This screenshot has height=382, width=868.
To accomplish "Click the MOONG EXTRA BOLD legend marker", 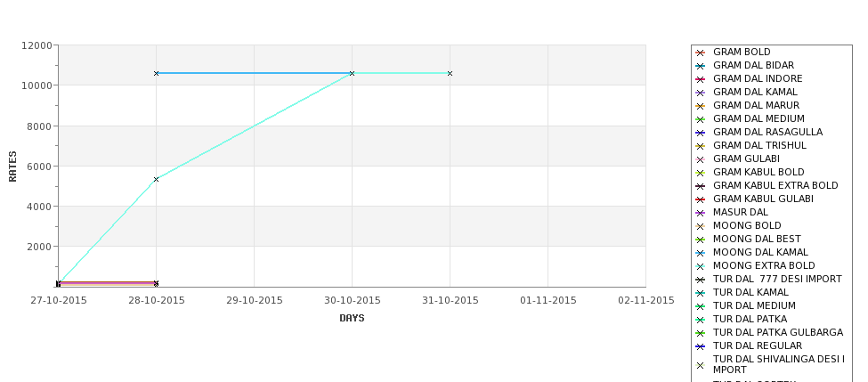I will [x=701, y=266].
